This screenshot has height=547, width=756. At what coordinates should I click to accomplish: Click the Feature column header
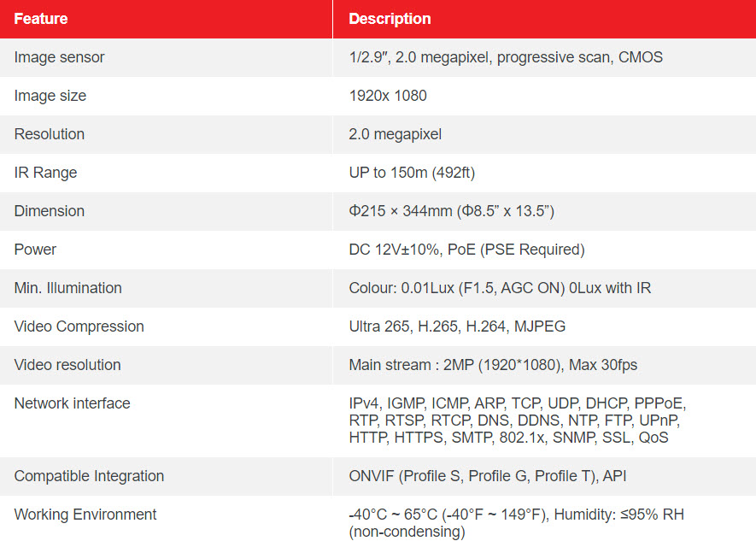click(40, 19)
